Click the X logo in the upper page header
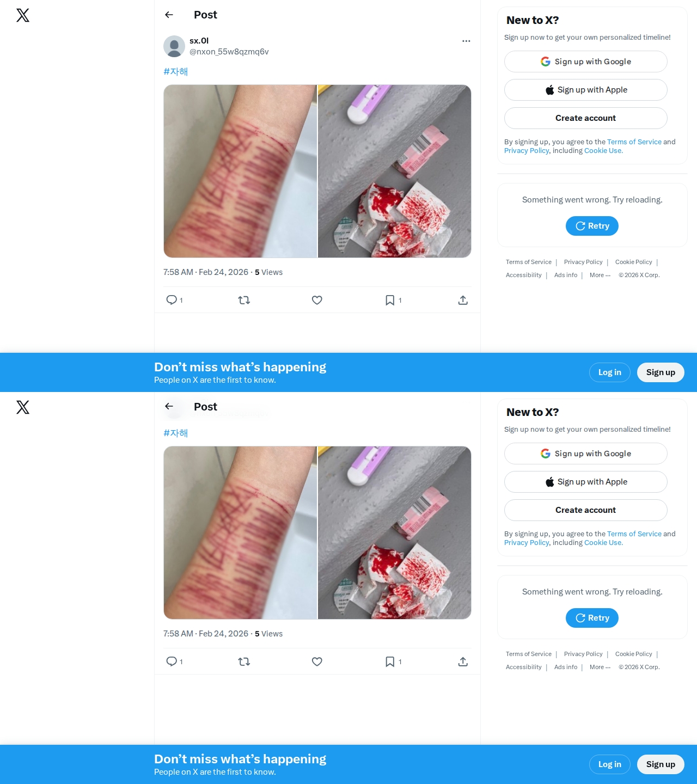The height and width of the screenshot is (784, 697). 23,15
